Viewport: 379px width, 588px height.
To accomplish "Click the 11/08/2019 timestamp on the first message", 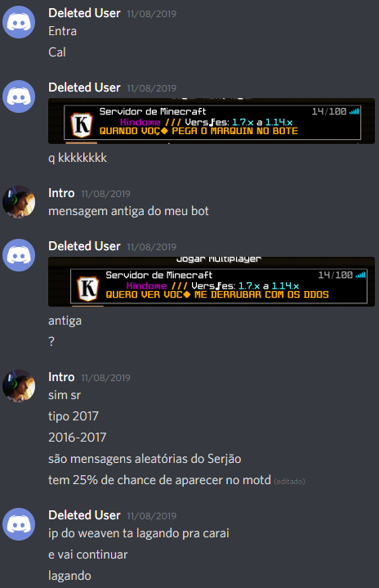I will (152, 14).
